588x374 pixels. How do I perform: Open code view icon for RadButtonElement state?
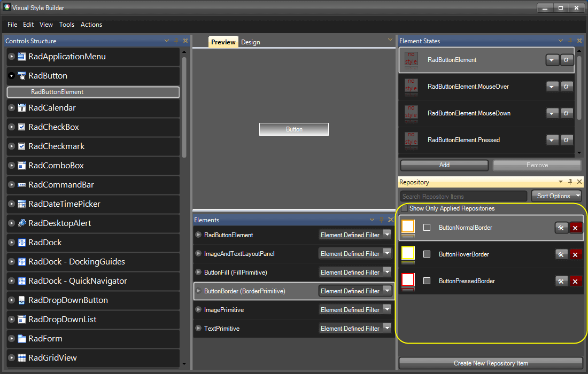567,59
